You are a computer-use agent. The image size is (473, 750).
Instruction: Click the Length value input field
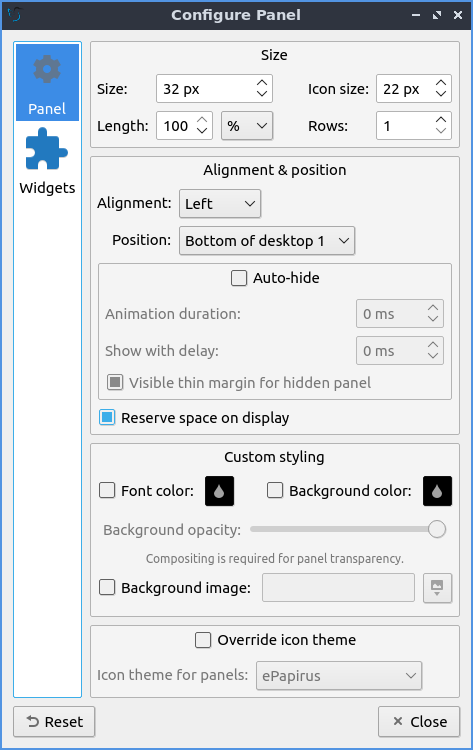click(x=177, y=126)
